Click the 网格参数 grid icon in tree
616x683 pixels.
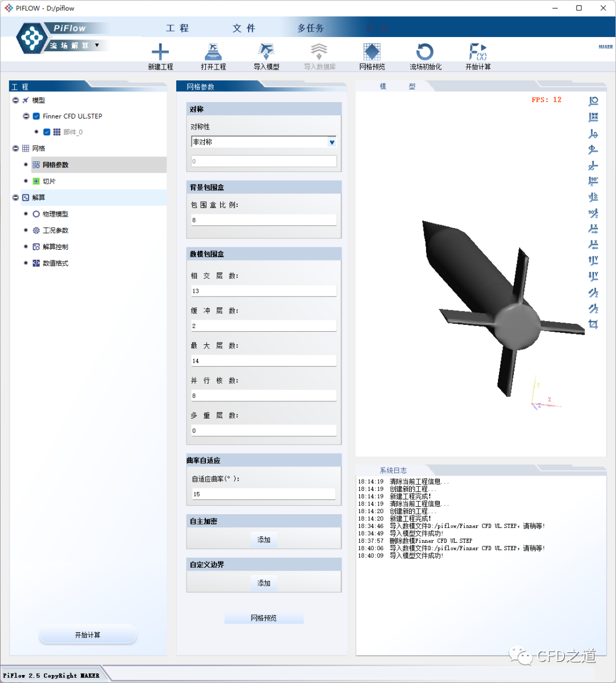(36, 165)
